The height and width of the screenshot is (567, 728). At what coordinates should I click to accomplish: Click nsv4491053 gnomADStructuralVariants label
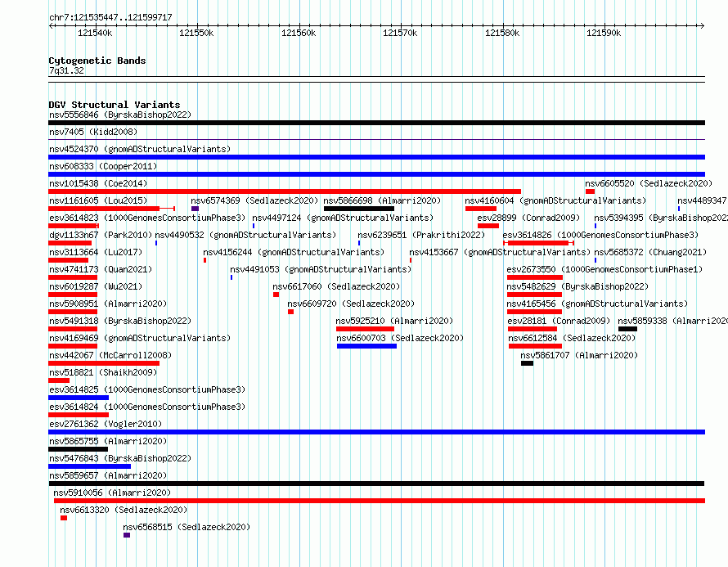tap(321, 269)
